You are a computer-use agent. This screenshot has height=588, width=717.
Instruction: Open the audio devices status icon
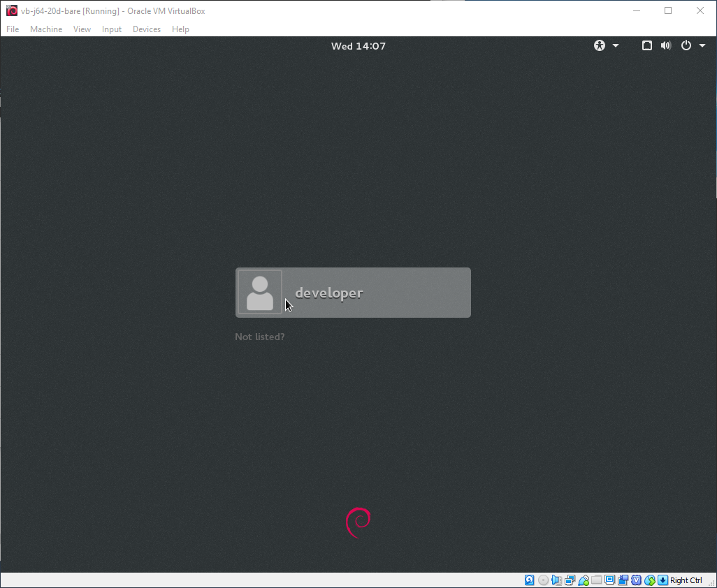556,580
